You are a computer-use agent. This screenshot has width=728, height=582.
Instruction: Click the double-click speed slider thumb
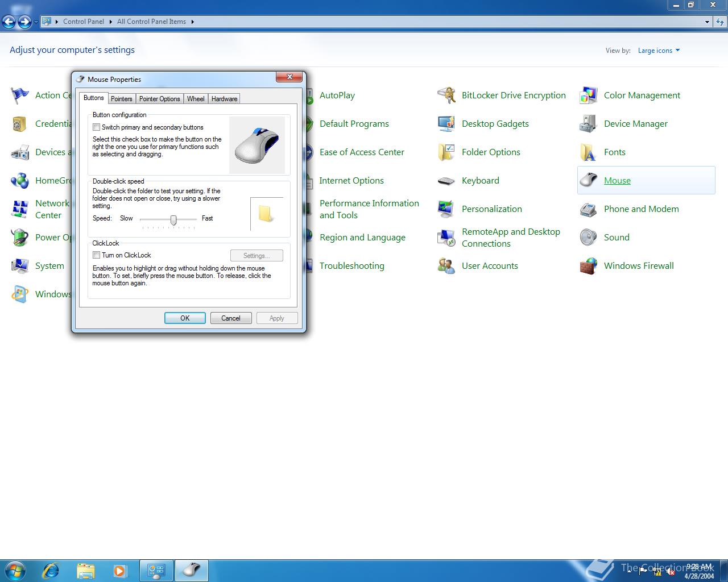point(173,220)
